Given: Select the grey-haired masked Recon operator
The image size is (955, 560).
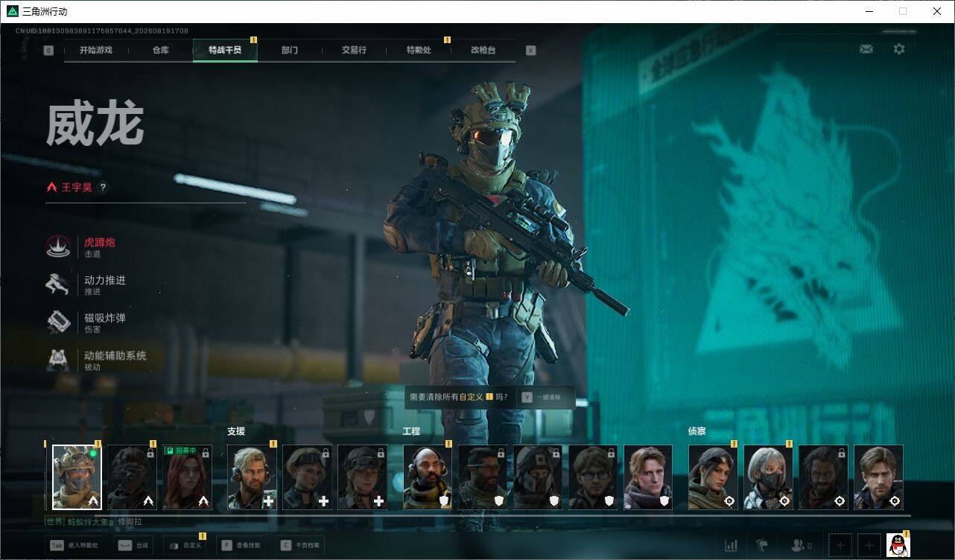Looking at the screenshot, I should tap(768, 477).
